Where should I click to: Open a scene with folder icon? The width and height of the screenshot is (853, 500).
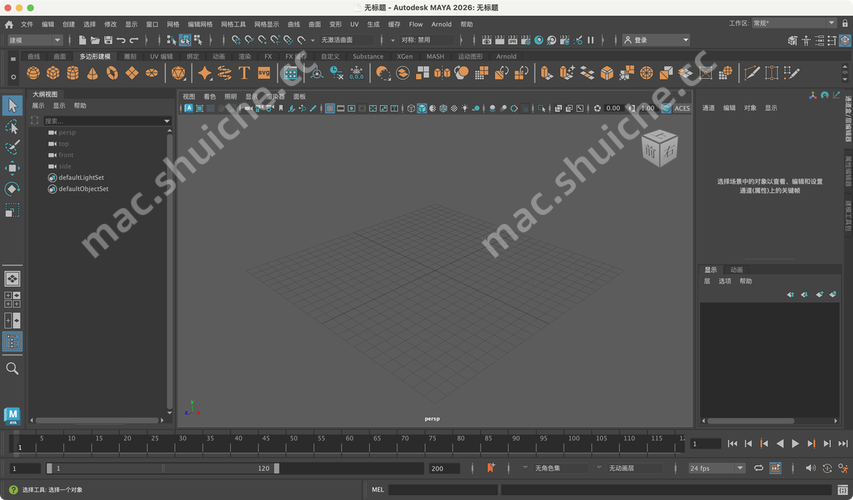point(95,40)
